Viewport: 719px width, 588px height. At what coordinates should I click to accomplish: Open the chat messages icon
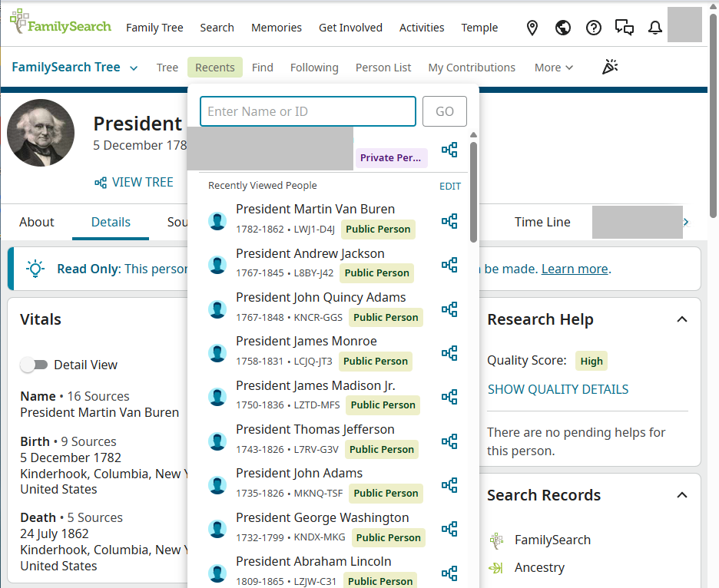(624, 28)
